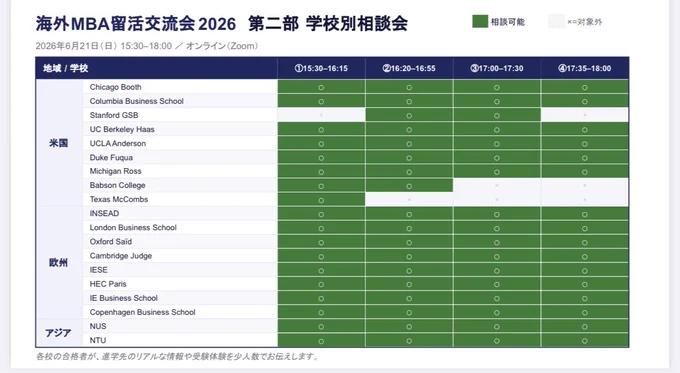Click the Cambridge Judge row label
The image size is (680, 373).
point(121,256)
